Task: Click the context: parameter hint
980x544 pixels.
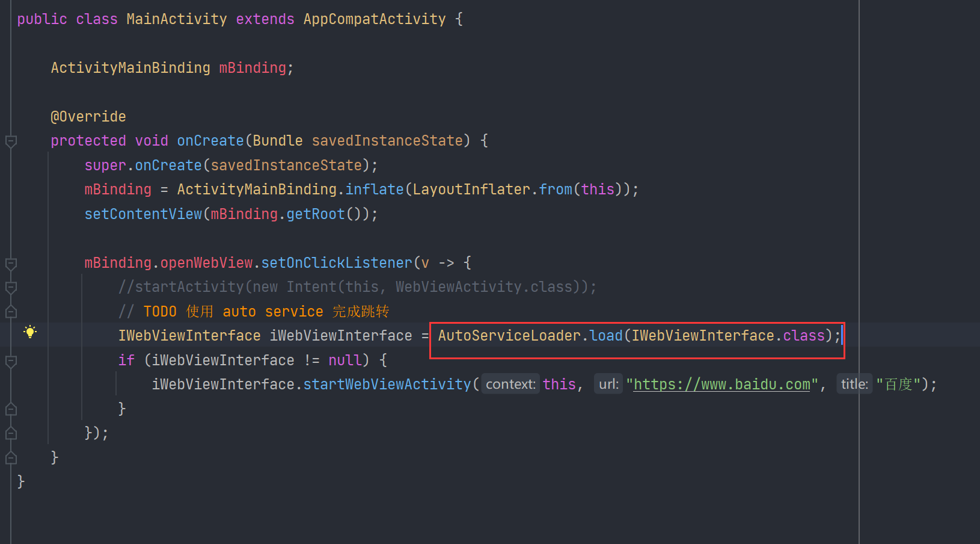Action: pyautogui.click(x=509, y=383)
